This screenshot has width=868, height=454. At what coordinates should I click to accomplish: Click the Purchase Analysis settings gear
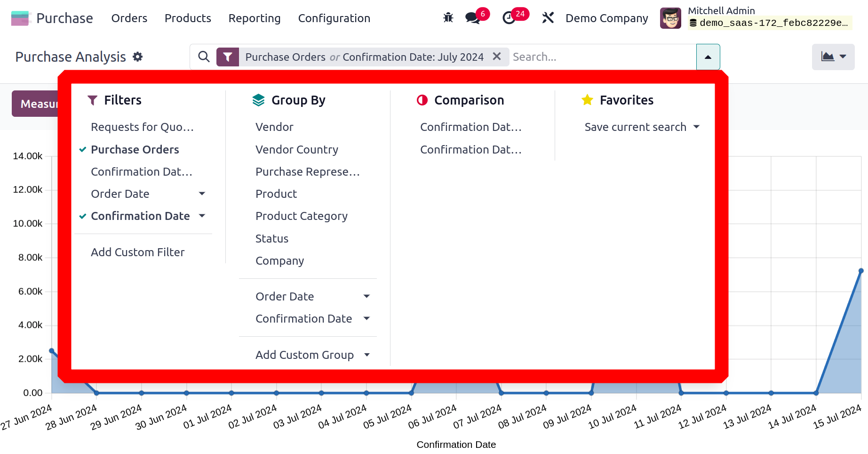click(137, 57)
